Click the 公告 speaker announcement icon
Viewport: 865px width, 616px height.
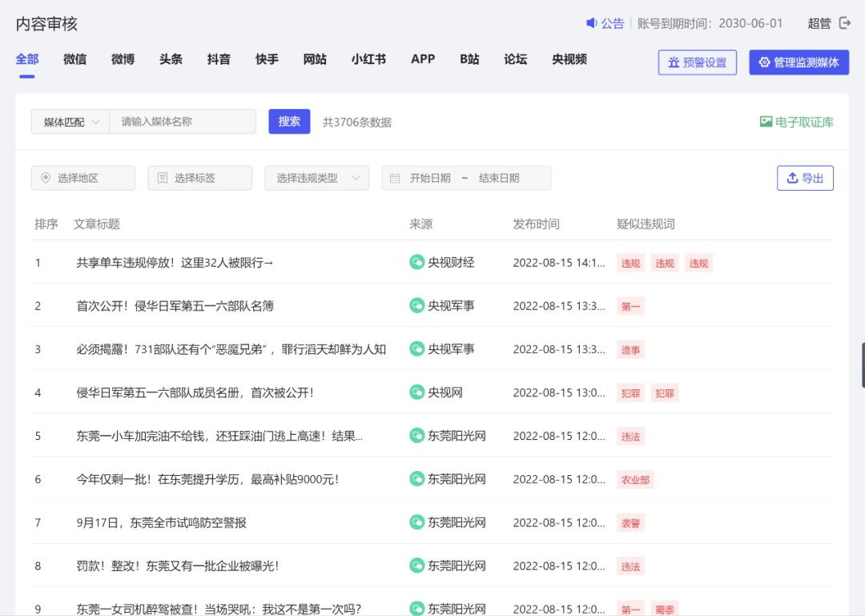pos(590,23)
